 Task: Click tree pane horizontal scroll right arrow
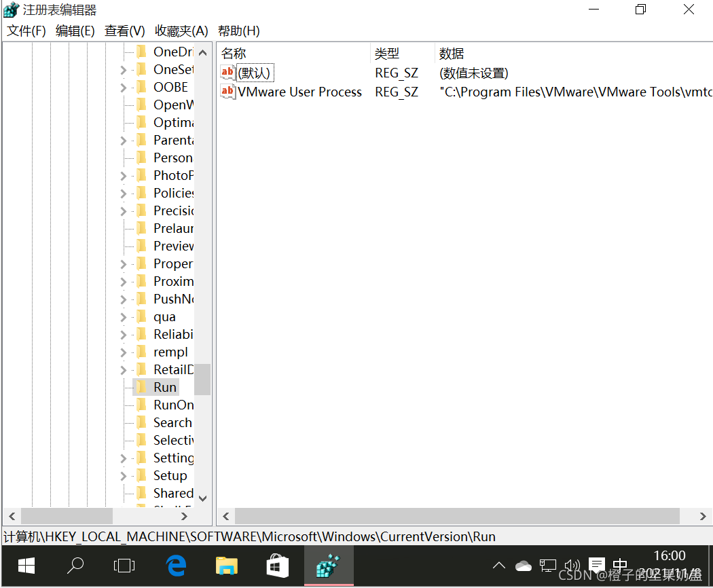click(x=184, y=516)
